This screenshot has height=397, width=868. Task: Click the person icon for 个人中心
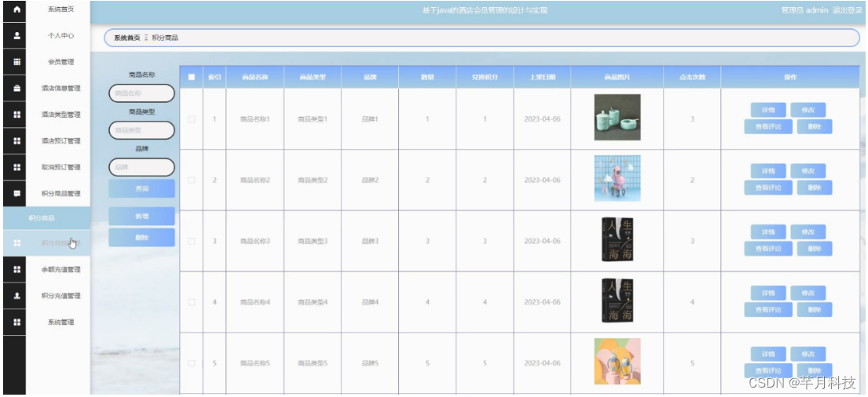16,35
